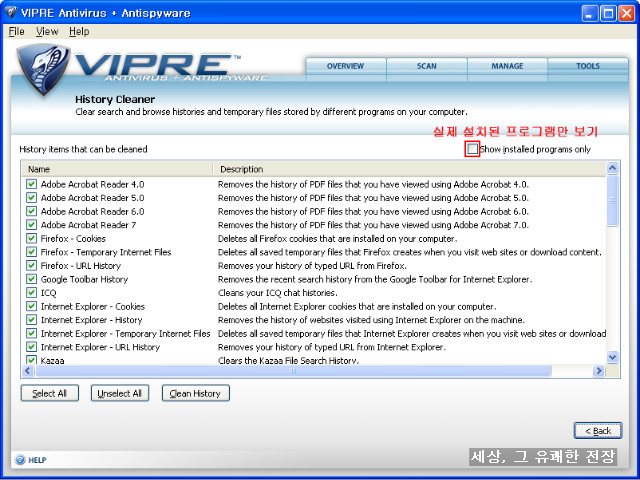640x480 pixels.
Task: Click the horizontal scrollbar thumb
Action: point(293,371)
